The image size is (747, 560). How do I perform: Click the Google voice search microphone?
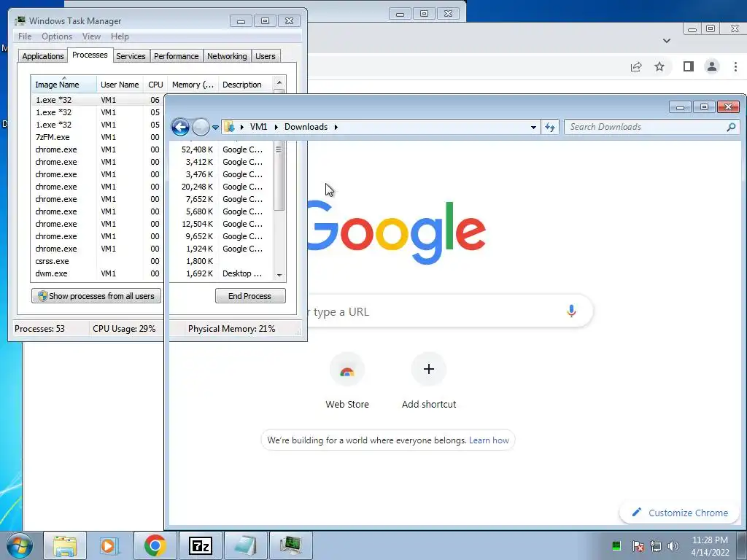pyautogui.click(x=571, y=311)
